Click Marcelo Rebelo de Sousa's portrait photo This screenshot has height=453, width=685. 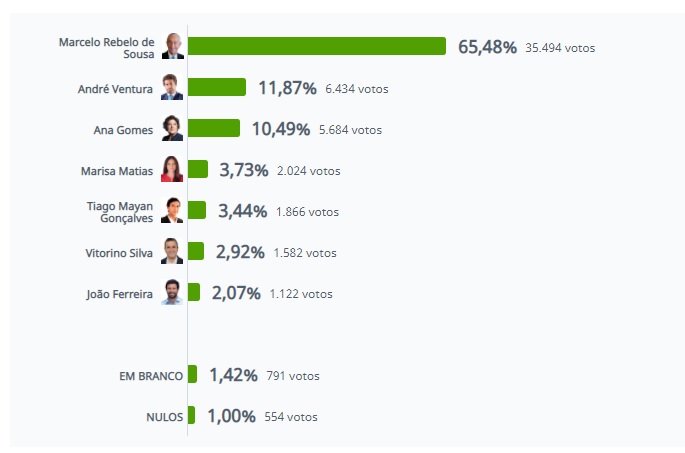(173, 47)
